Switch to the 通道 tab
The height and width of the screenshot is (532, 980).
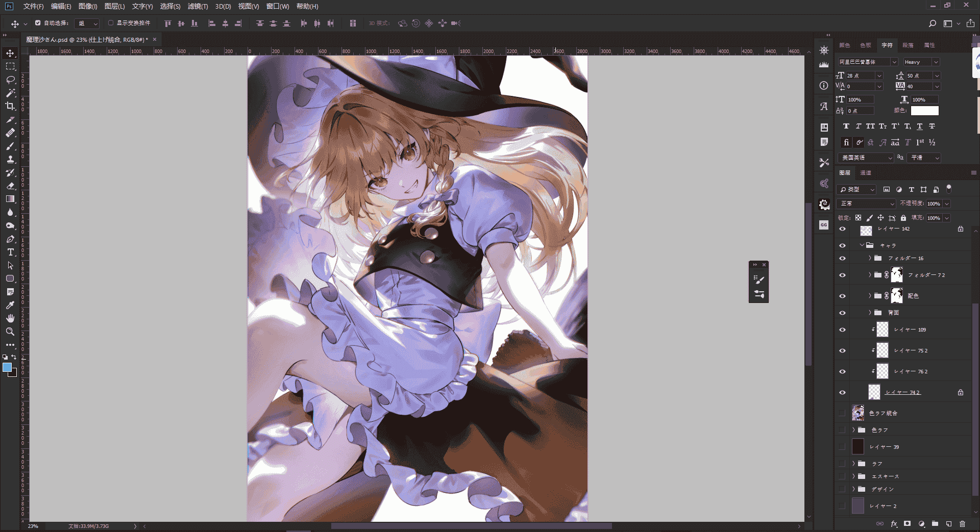[866, 173]
